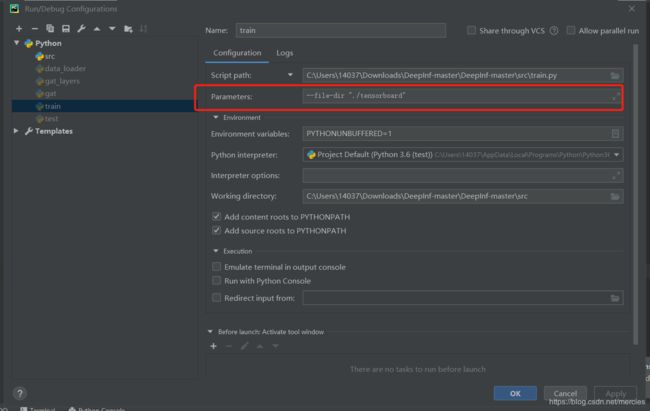
Task: Collapse the Python configurations tree node
Action: (17, 43)
